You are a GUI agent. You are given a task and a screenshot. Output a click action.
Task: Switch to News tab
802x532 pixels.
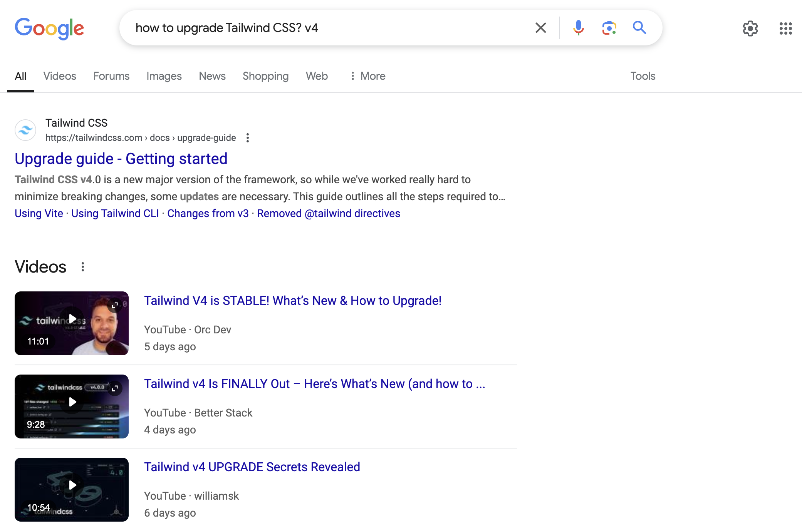point(212,76)
